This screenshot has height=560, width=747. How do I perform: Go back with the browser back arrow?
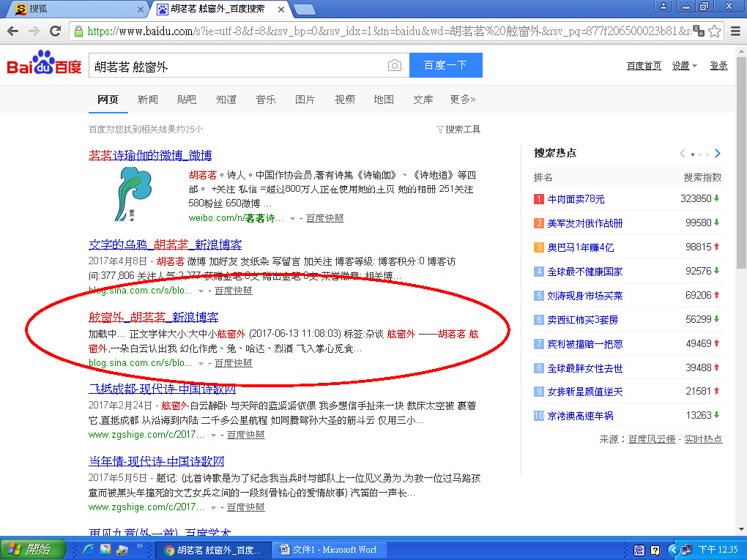[13, 31]
